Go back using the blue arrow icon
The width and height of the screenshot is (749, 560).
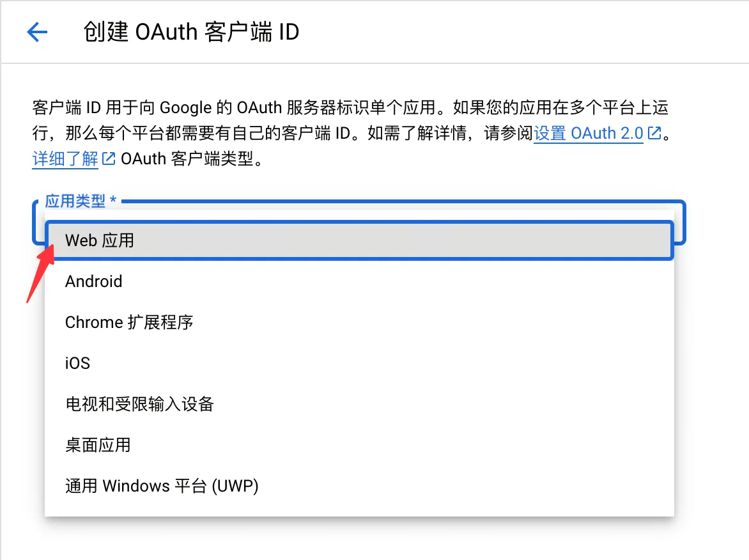pos(37,33)
